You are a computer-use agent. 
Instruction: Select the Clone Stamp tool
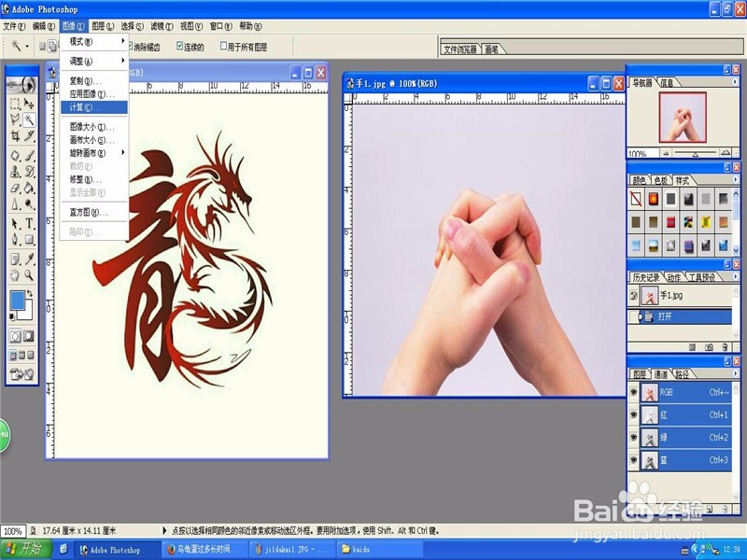point(15,172)
